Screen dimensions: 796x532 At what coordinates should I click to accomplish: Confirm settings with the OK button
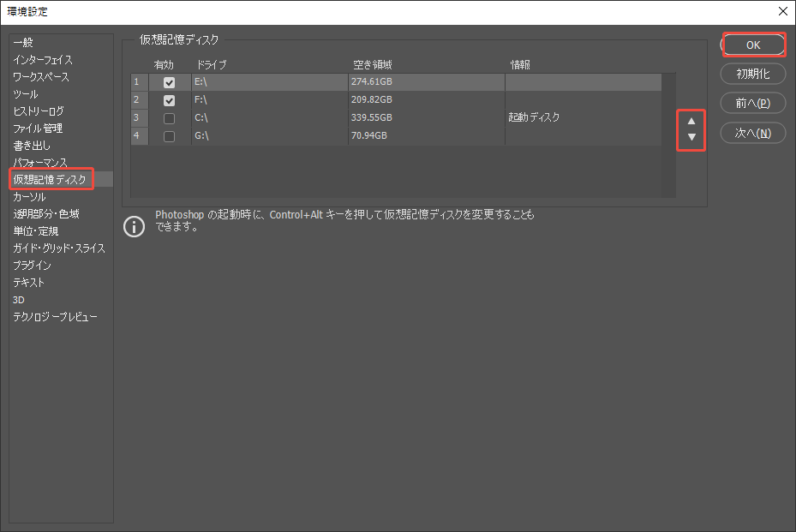[x=753, y=44]
